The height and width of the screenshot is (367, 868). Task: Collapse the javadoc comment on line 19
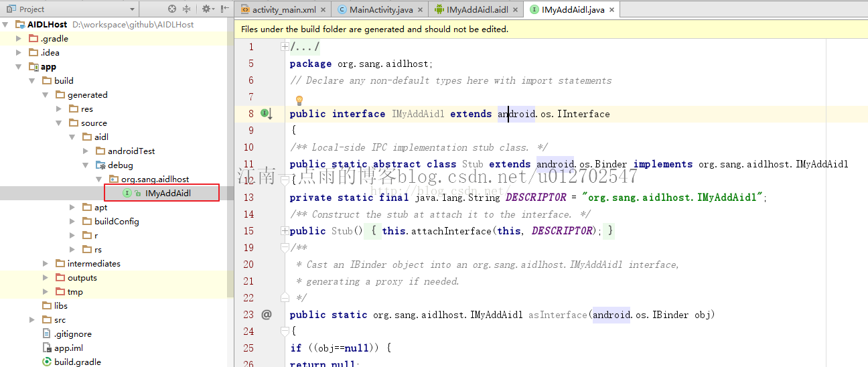(285, 248)
